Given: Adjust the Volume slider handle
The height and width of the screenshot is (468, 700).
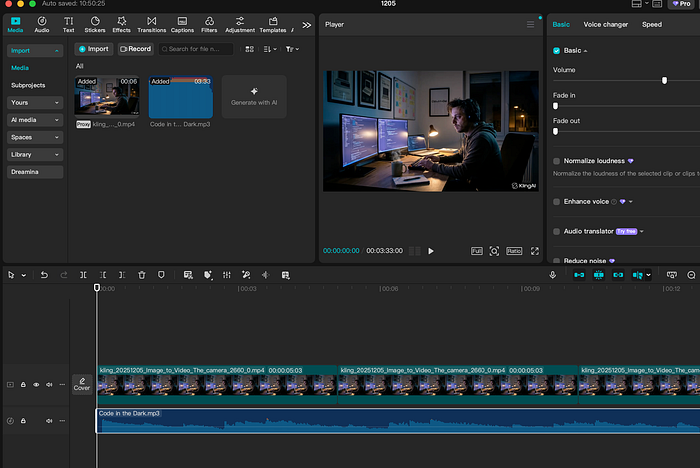Looking at the screenshot, I should (x=664, y=81).
